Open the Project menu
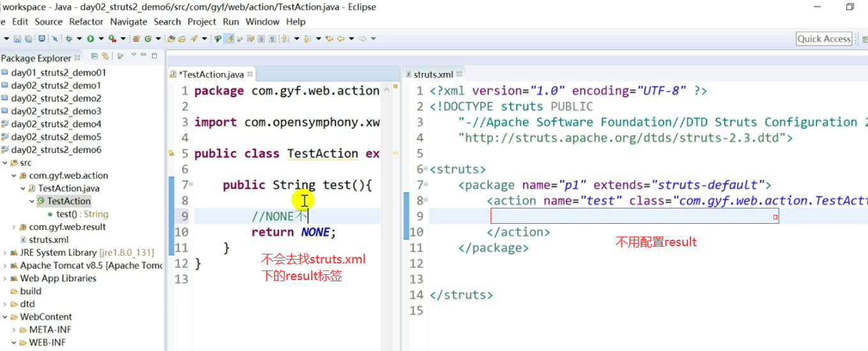868x351 pixels. click(202, 22)
